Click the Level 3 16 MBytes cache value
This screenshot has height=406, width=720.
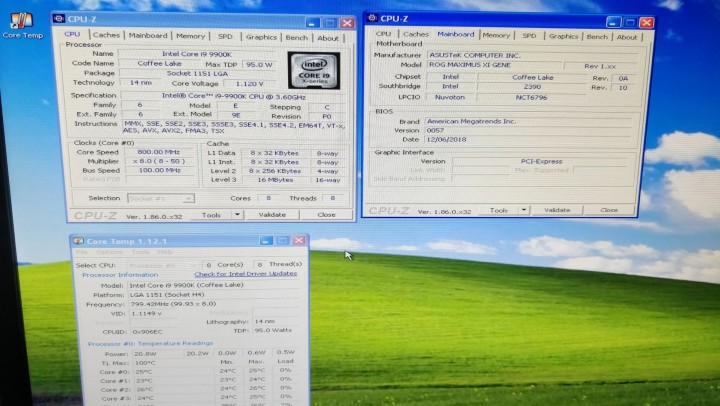tap(275, 180)
